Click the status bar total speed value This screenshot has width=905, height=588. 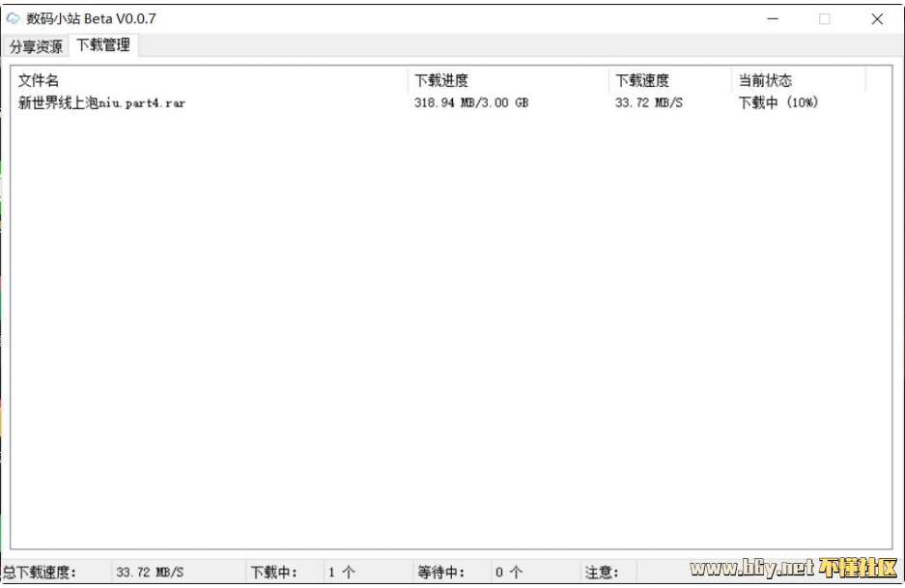pyautogui.click(x=150, y=573)
